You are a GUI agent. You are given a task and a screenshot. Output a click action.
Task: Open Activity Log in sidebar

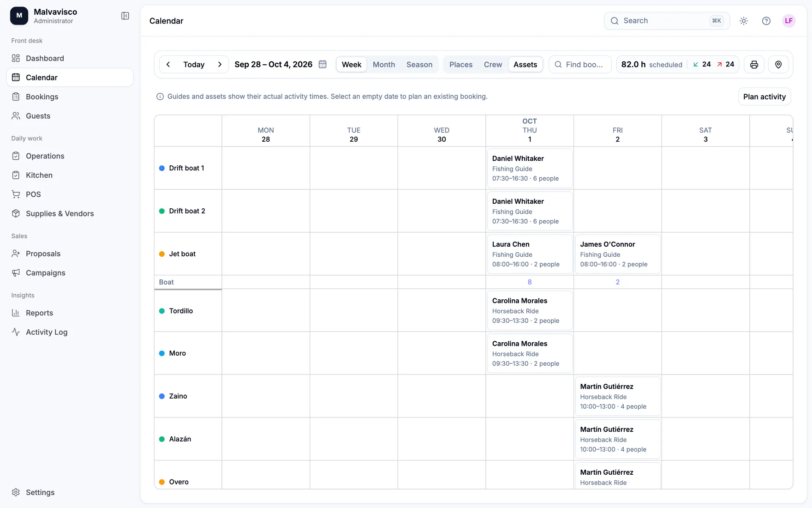click(70, 332)
